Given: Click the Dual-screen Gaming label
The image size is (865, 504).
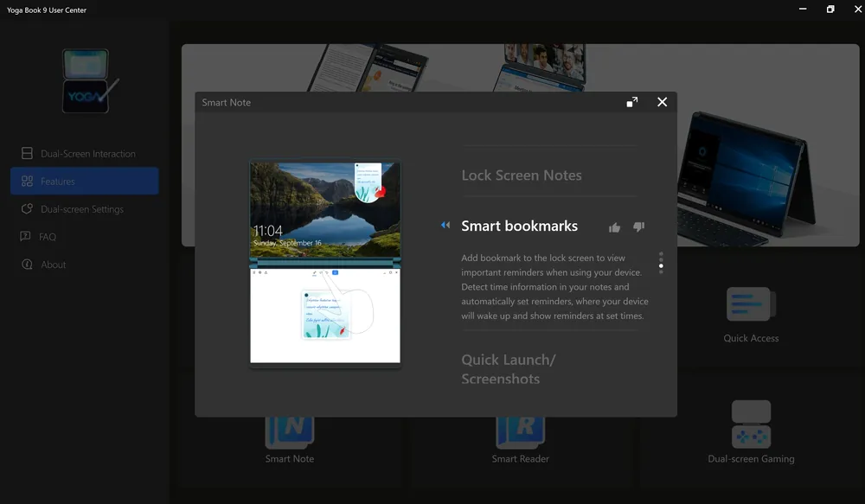Looking at the screenshot, I should (751, 459).
